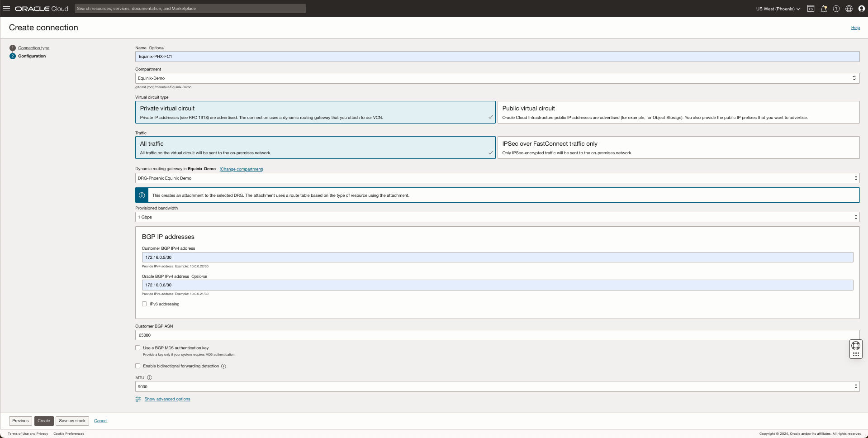Check Use a BGP MD5 authentication key

(x=138, y=348)
